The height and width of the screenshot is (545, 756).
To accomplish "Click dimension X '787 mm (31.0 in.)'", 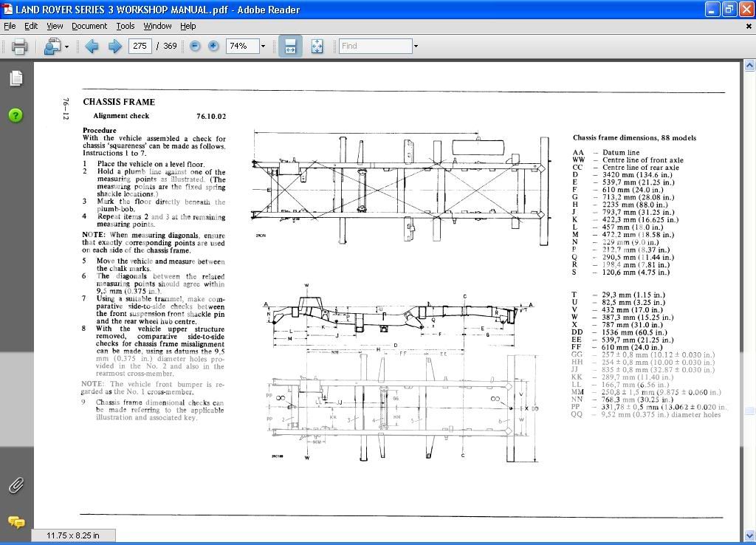I will click(x=632, y=325).
